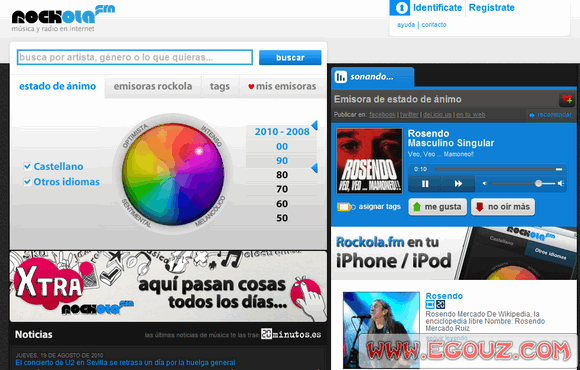Select the 90 decade
Viewport: 580px width, 370px height.
282,161
